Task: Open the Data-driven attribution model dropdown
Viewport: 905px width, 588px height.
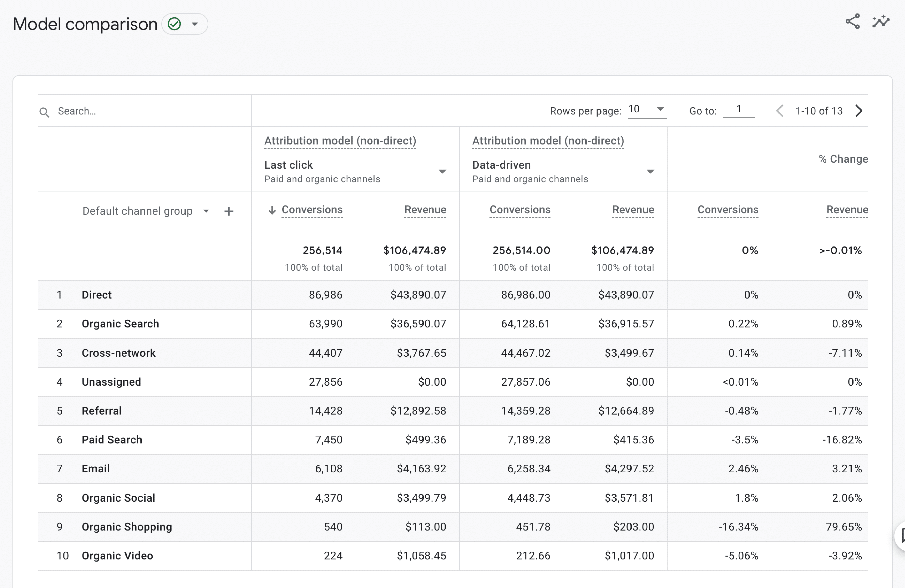Action: pos(650,172)
